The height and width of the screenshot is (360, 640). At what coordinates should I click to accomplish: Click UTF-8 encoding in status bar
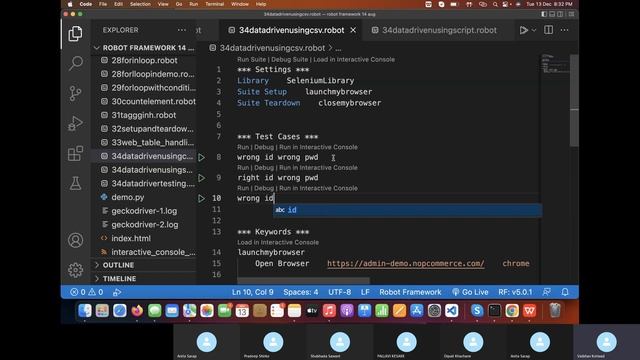(x=340, y=292)
